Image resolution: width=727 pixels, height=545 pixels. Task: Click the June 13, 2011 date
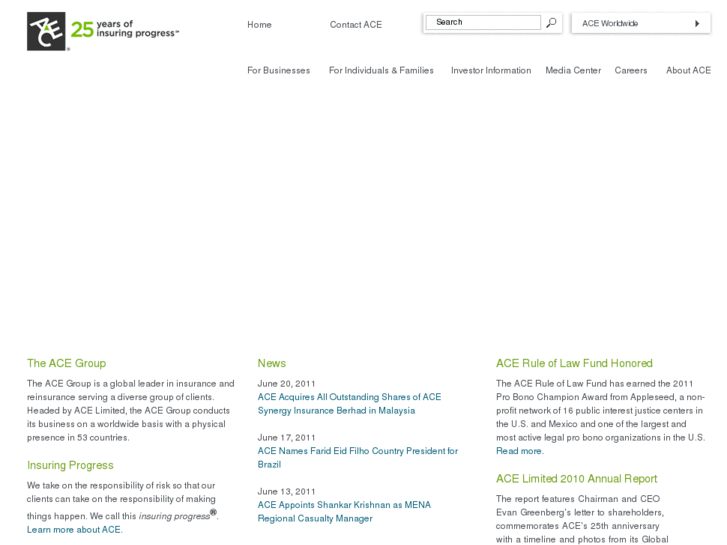pos(286,491)
